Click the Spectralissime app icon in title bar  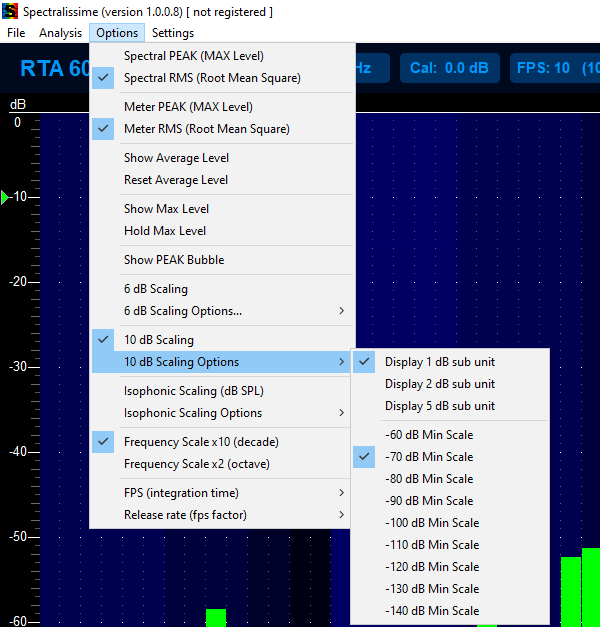11,11
